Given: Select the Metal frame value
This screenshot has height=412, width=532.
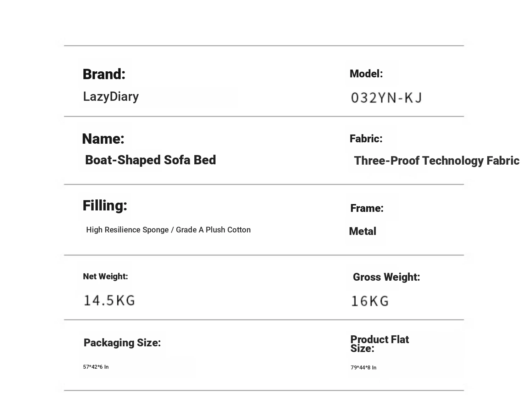Looking at the screenshot, I should pos(362,231).
